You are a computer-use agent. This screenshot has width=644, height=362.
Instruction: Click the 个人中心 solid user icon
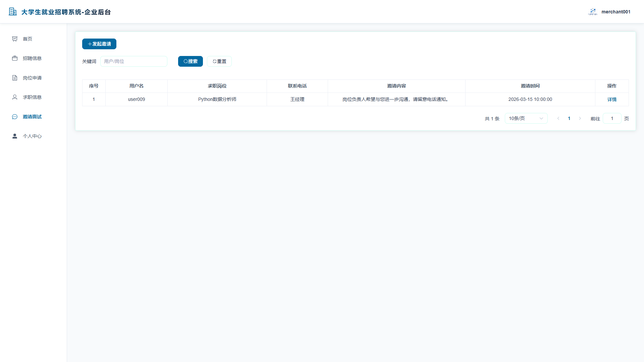click(x=15, y=136)
